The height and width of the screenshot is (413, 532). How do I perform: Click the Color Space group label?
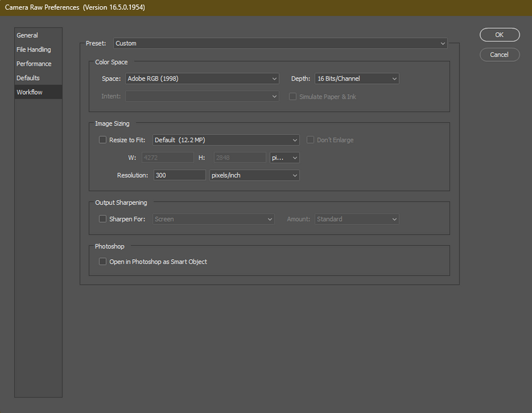coord(112,62)
